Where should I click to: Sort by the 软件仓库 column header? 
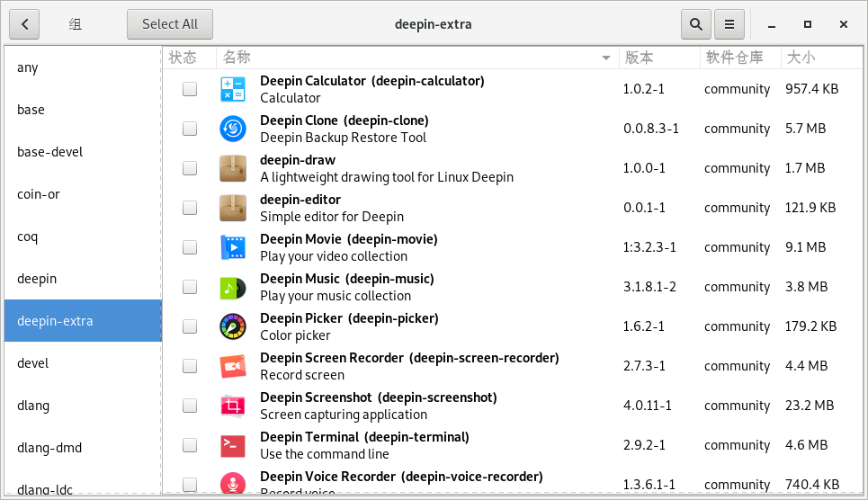(x=740, y=58)
